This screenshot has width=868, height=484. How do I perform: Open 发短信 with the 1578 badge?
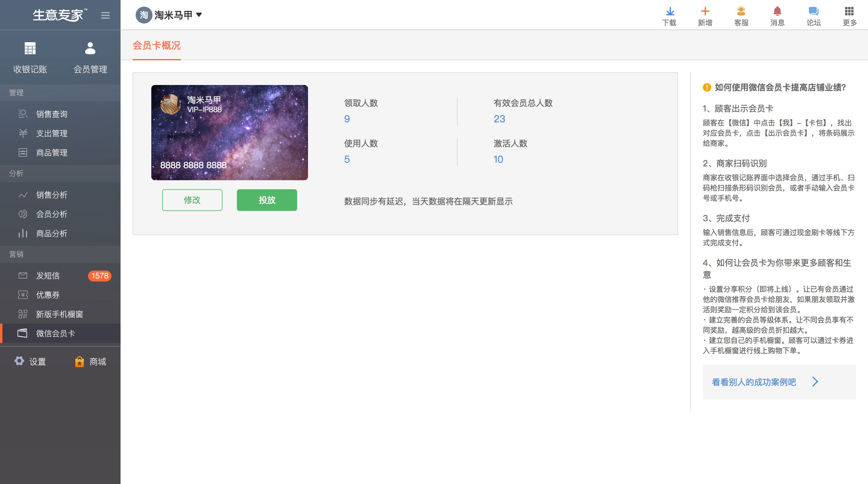coord(48,275)
